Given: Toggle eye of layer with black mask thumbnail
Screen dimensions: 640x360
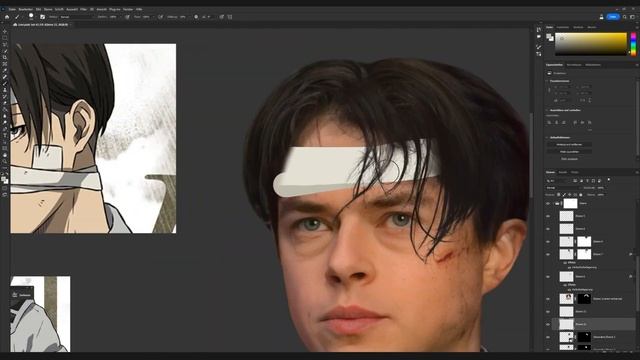Looking at the screenshot, I should click(548, 299).
